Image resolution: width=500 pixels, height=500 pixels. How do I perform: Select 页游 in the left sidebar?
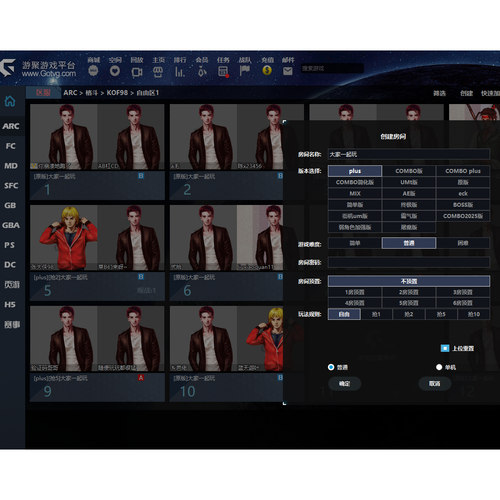(x=12, y=284)
